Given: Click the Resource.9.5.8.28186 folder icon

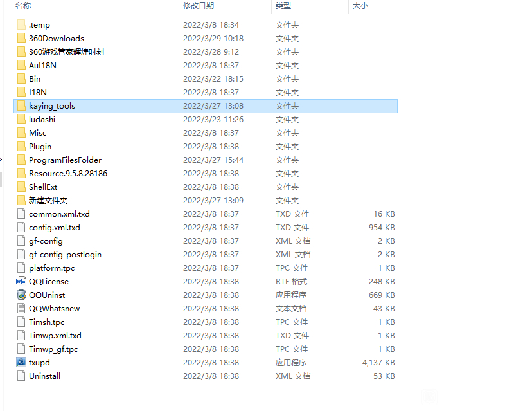Looking at the screenshot, I should [21, 174].
